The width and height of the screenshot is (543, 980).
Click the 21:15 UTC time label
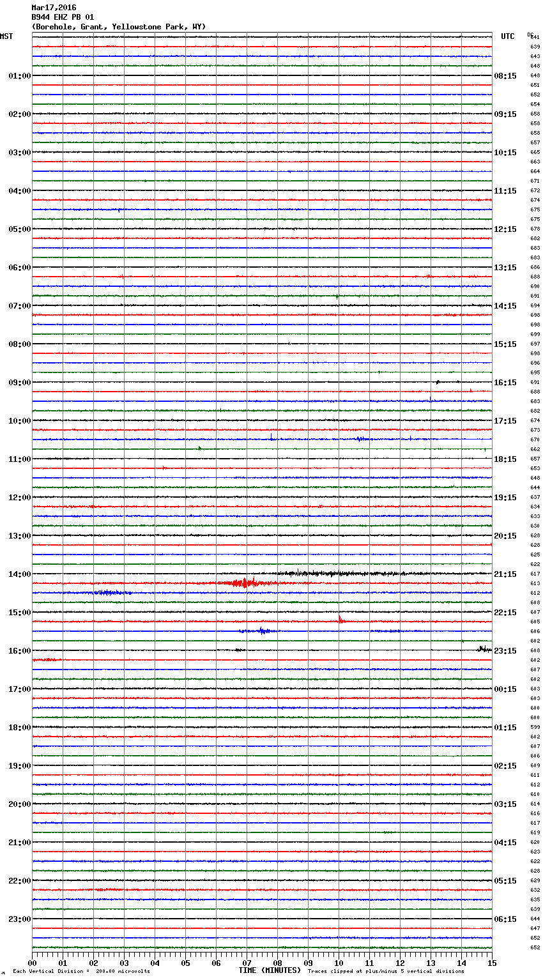[x=505, y=574]
